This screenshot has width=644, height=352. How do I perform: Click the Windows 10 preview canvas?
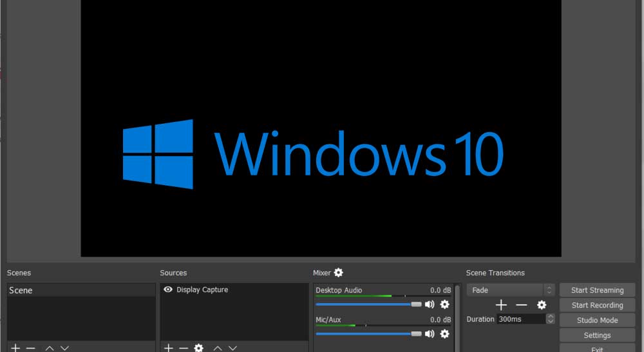[321, 128]
